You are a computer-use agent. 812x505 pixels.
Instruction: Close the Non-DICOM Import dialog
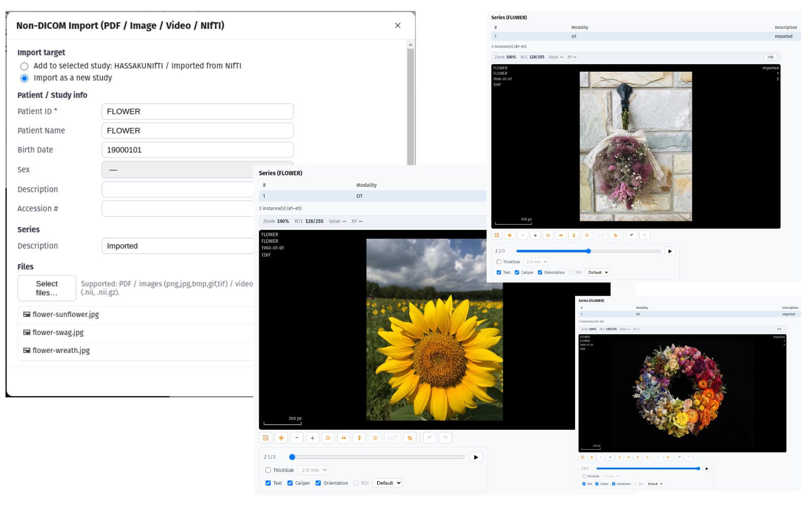398,25
